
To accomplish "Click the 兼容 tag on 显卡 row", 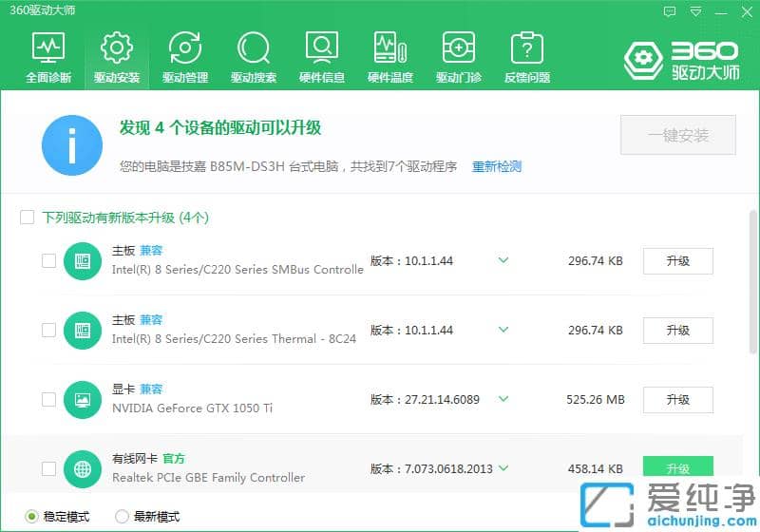I will pyautogui.click(x=151, y=389).
